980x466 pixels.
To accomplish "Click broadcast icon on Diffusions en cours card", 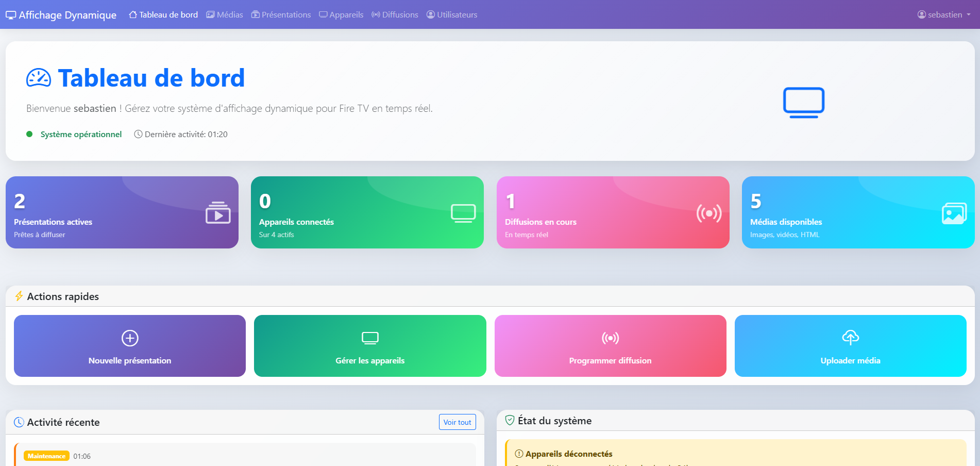I will pos(709,213).
